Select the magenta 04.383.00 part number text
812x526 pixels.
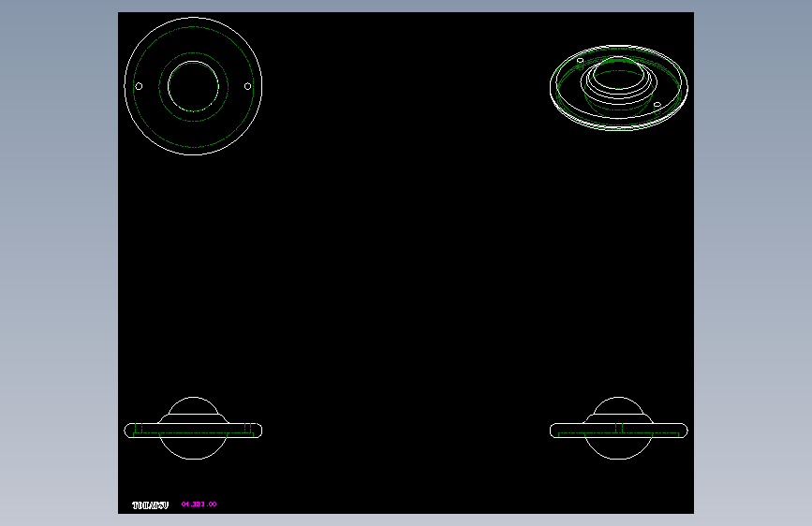click(199, 504)
